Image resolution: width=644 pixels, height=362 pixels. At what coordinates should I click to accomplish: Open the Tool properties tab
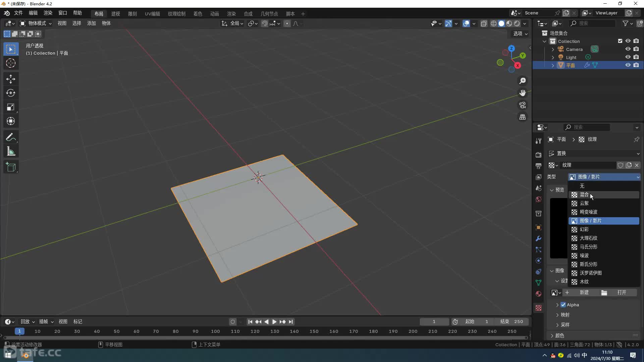[x=538, y=141]
